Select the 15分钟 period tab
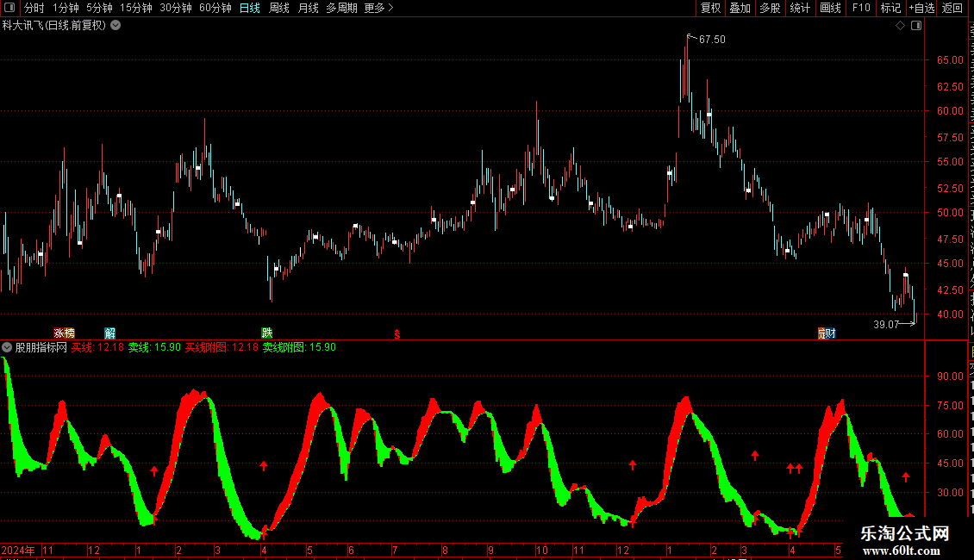This screenshot has height=560, width=974. coord(136,8)
